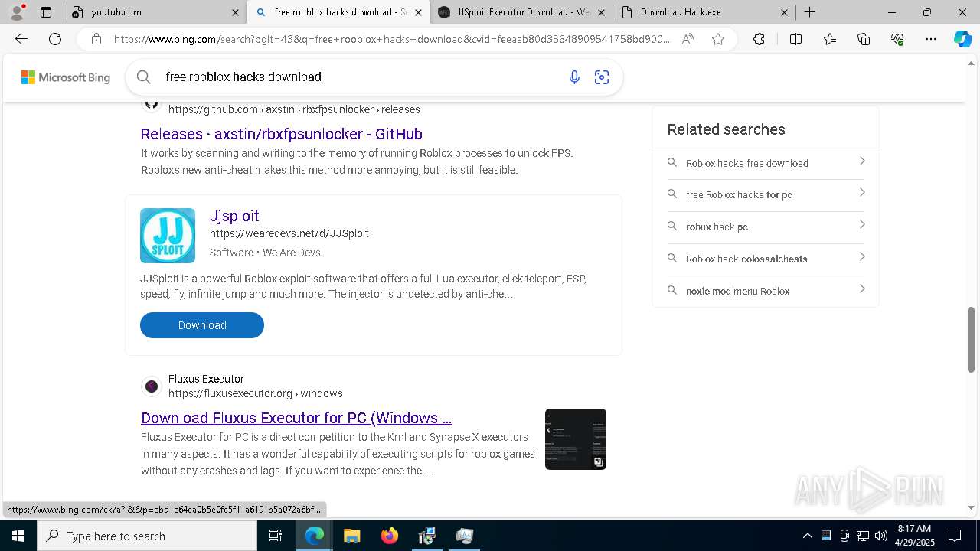The height and width of the screenshot is (551, 980).
Task: View site information via the lock icon
Action: (x=96, y=39)
